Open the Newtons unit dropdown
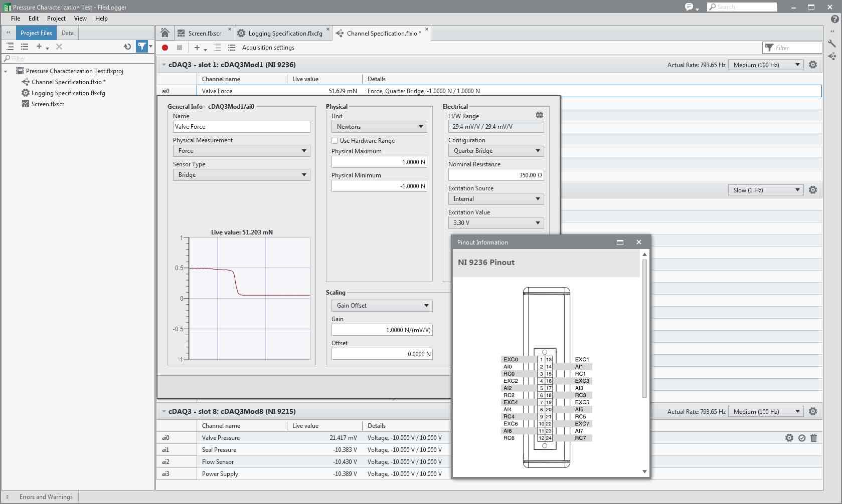842x504 pixels. point(379,127)
